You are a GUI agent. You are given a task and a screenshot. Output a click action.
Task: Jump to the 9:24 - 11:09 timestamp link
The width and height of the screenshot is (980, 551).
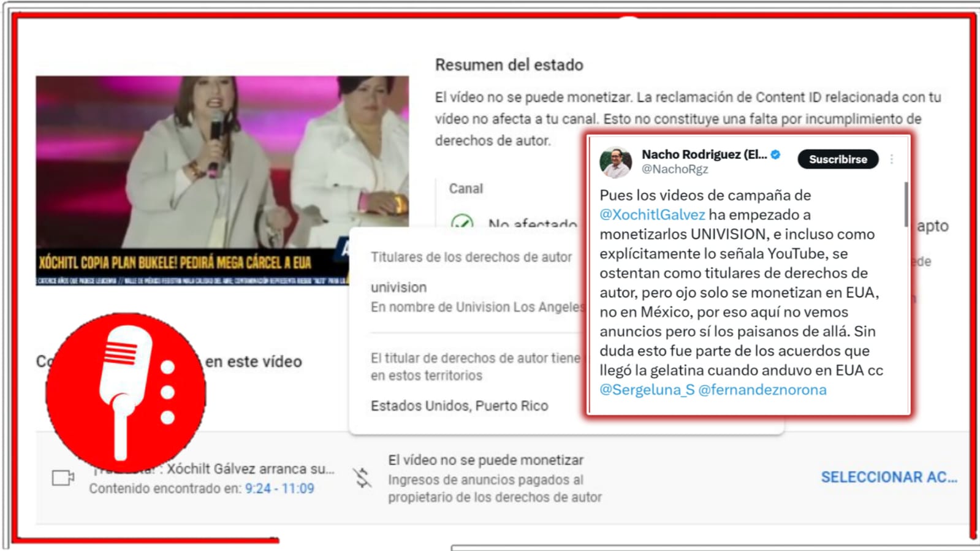(279, 488)
